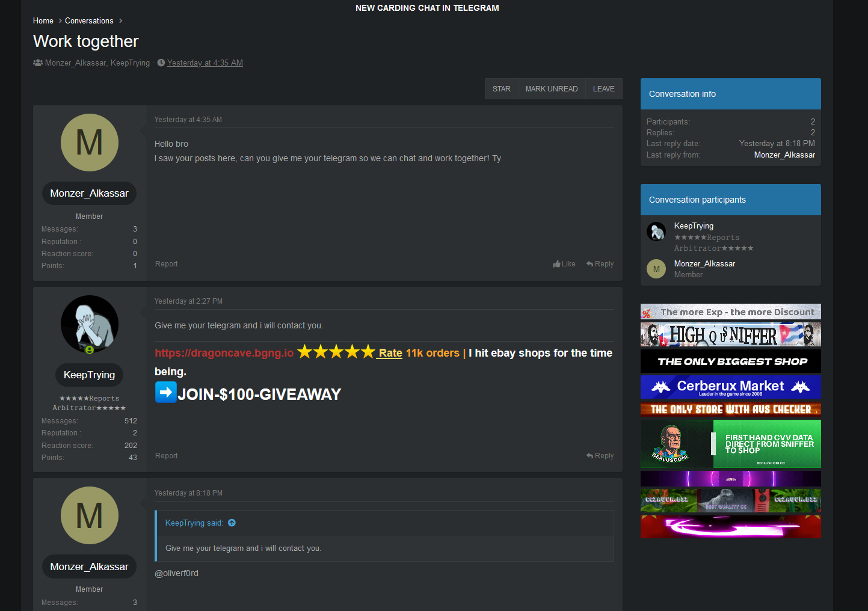Open KeepTrying's avatar in the message list
This screenshot has width=868, height=611.
[x=90, y=324]
